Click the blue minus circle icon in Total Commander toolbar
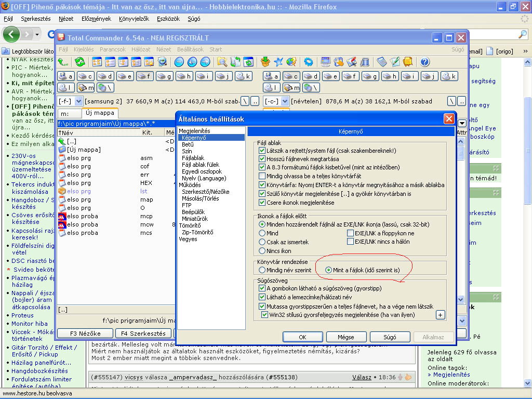532x399 pixels. click(x=179, y=62)
